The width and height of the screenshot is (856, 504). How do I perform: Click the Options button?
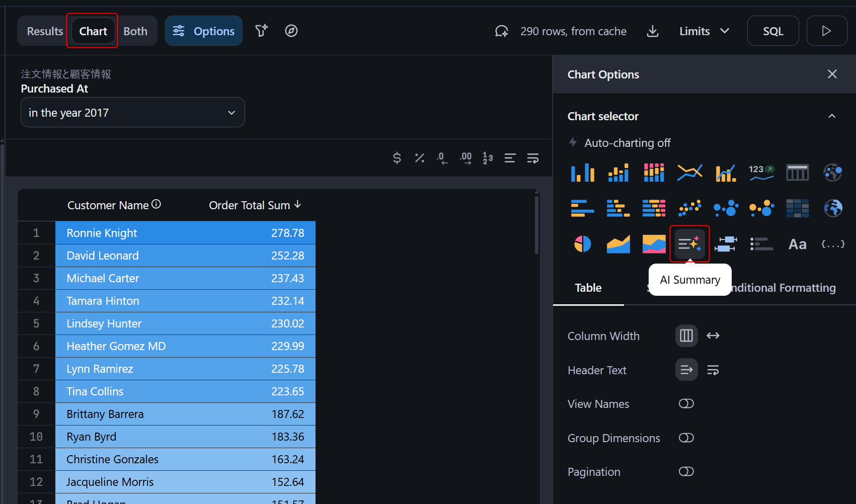point(204,31)
